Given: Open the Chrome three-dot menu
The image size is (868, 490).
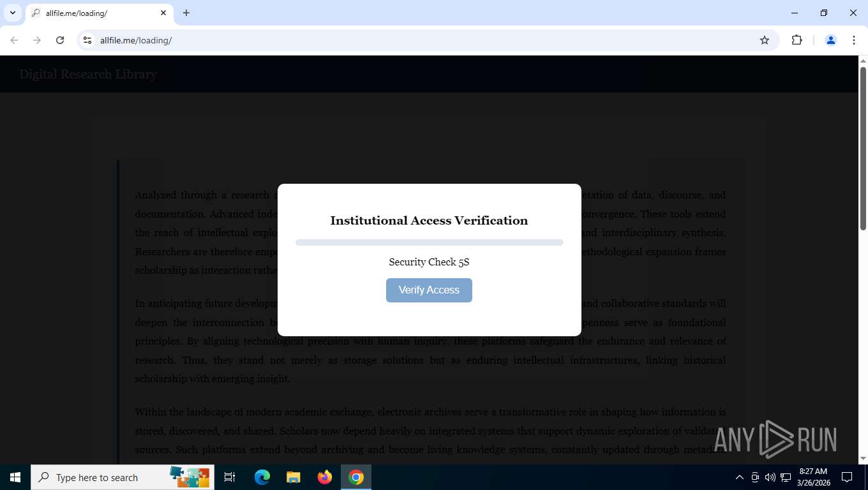Looking at the screenshot, I should click(854, 40).
